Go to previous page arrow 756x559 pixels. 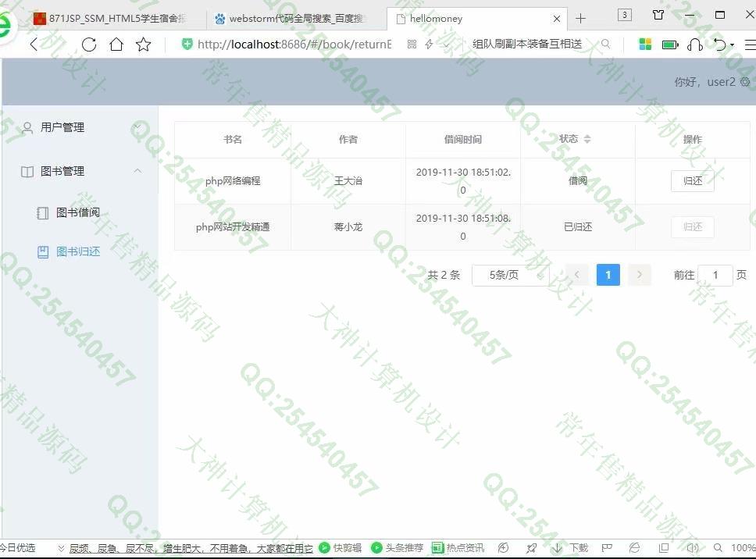coord(576,275)
